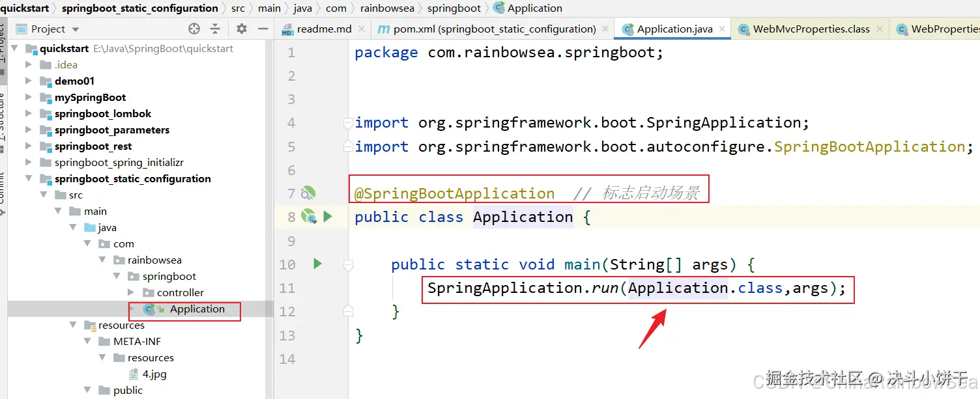The width and height of the screenshot is (980, 399).
Task: Select springboot_spring_initializr folder
Action: point(119,162)
